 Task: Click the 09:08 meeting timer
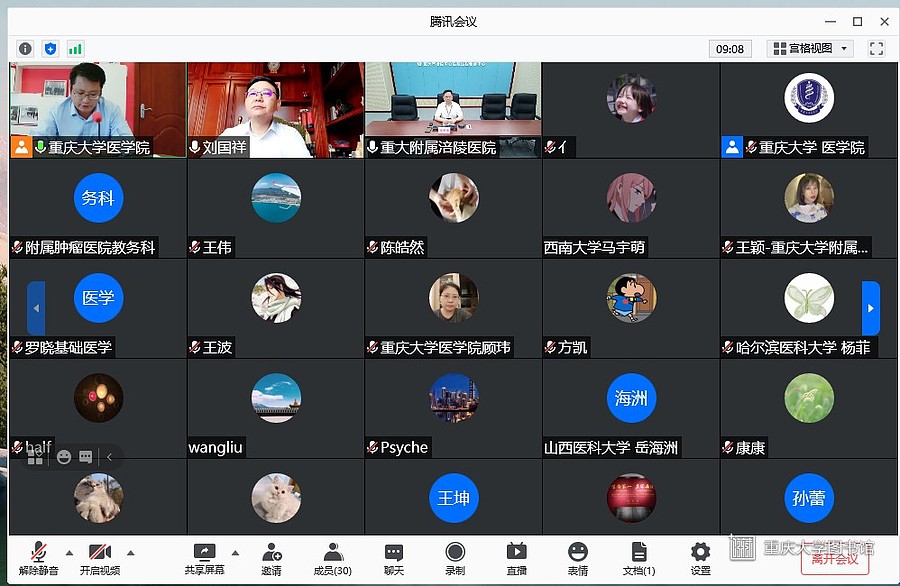730,49
